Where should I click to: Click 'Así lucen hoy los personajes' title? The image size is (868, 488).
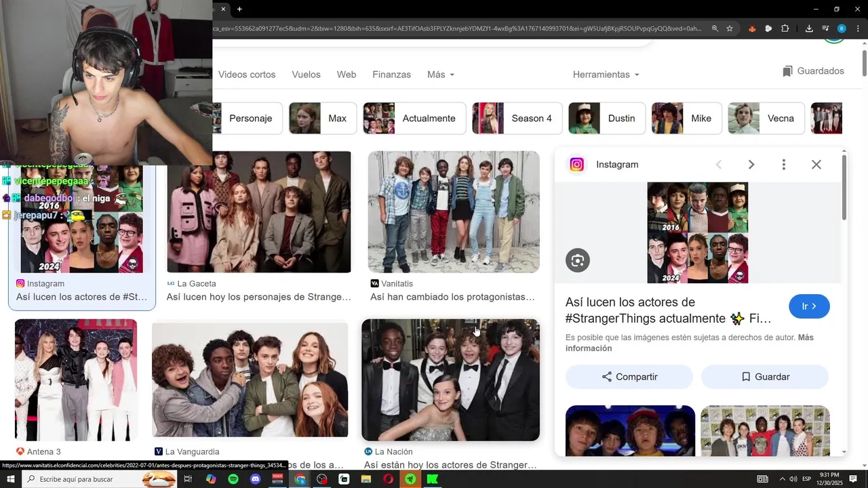tap(259, 297)
